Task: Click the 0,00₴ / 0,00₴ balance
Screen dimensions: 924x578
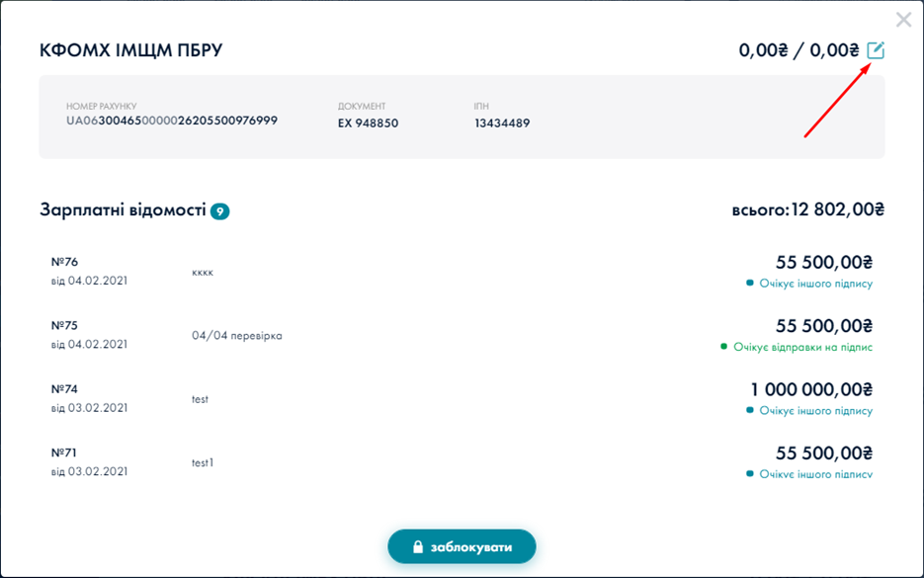Action: click(x=798, y=50)
